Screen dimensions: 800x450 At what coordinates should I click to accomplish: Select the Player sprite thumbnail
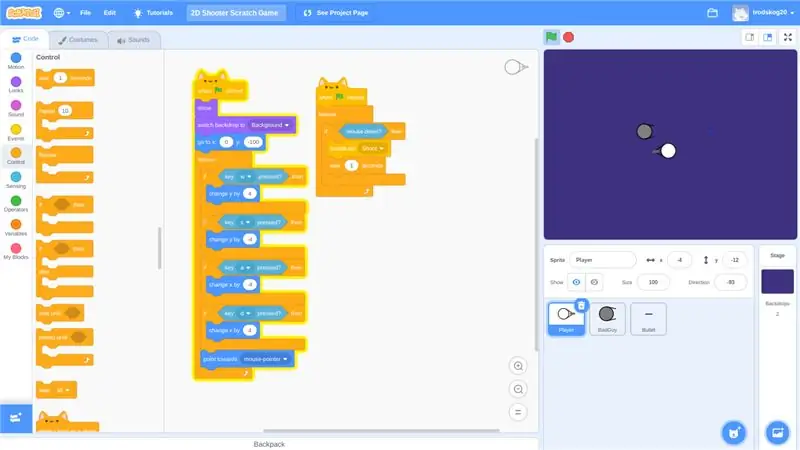(566, 319)
